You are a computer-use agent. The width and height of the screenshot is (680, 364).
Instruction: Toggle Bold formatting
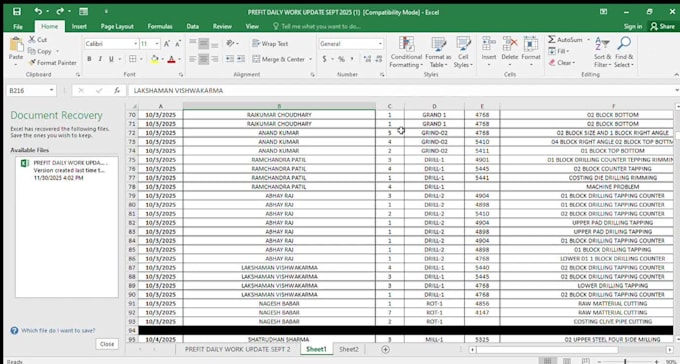[89, 59]
